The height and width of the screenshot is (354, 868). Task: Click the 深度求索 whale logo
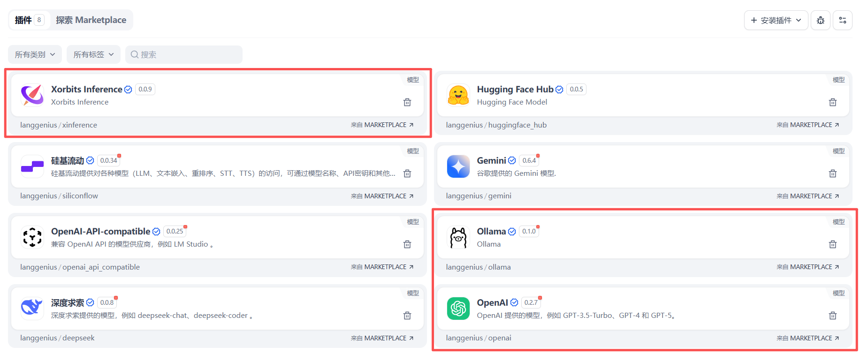(x=32, y=309)
